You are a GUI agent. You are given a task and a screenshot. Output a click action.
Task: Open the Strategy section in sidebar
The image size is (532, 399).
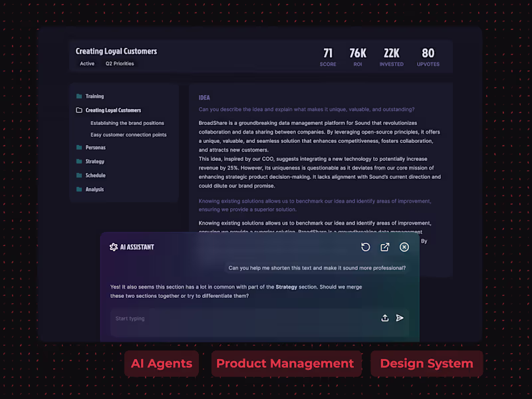(x=94, y=161)
